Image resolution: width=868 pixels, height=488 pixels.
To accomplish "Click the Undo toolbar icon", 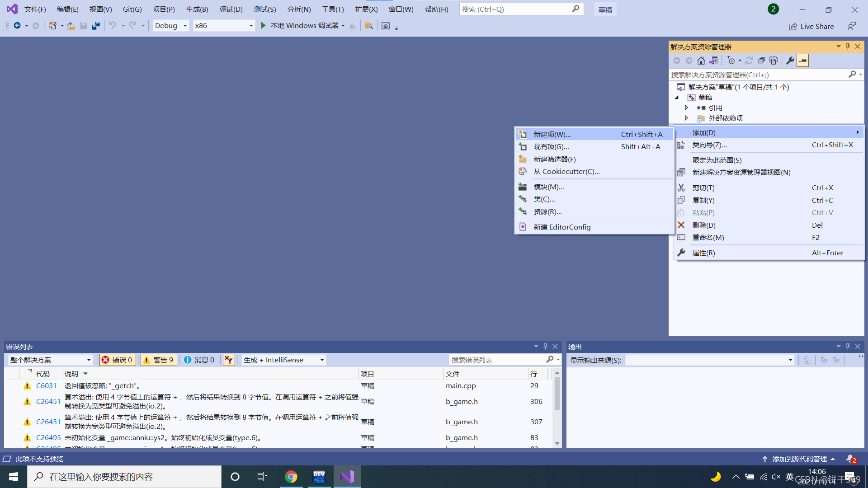I will tap(113, 26).
